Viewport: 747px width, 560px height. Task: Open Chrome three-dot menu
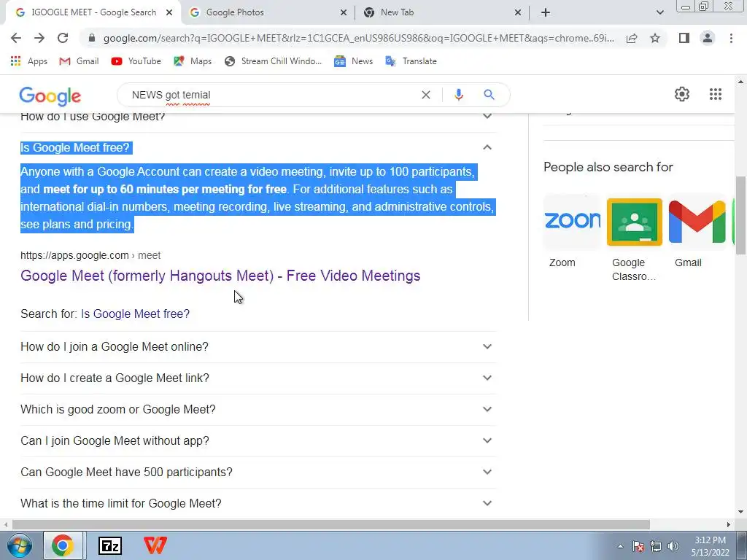pos(731,38)
